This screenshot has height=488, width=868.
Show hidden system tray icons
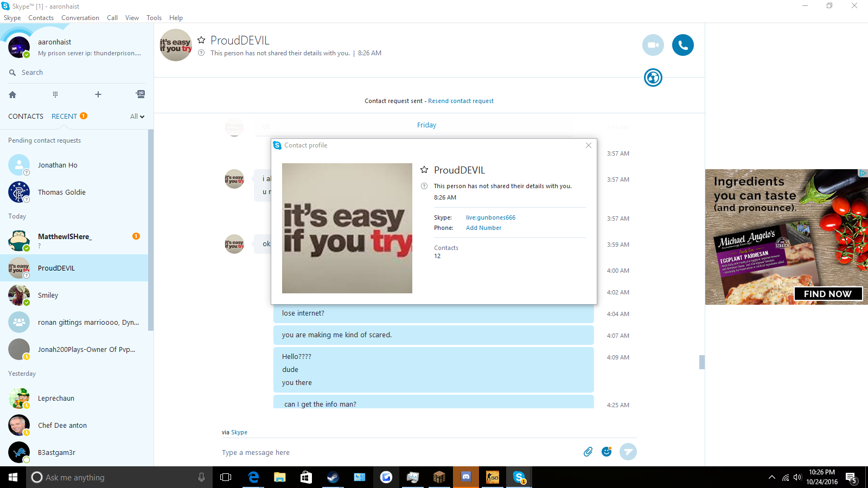point(772,478)
